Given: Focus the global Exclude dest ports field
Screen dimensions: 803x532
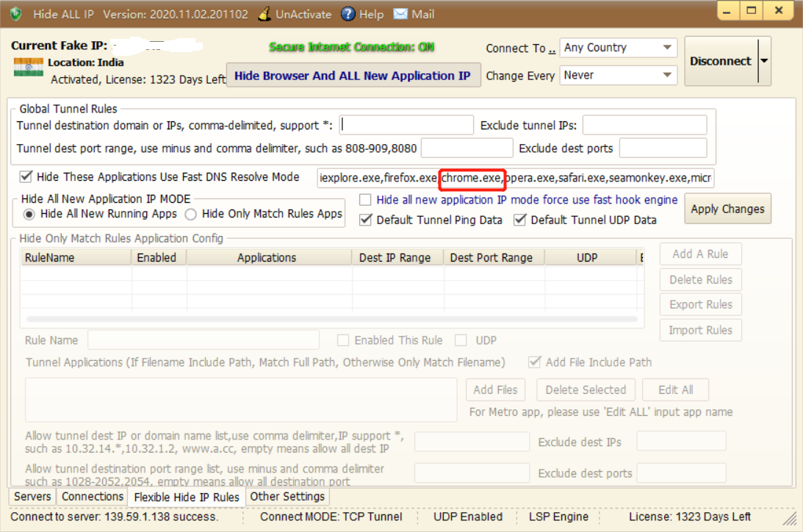Looking at the screenshot, I should point(663,148).
